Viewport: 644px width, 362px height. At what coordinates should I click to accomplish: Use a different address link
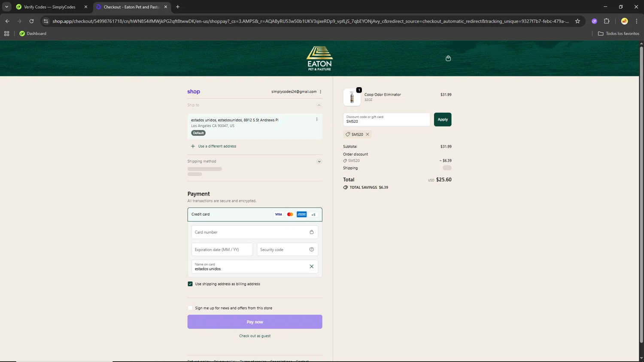coord(217,146)
